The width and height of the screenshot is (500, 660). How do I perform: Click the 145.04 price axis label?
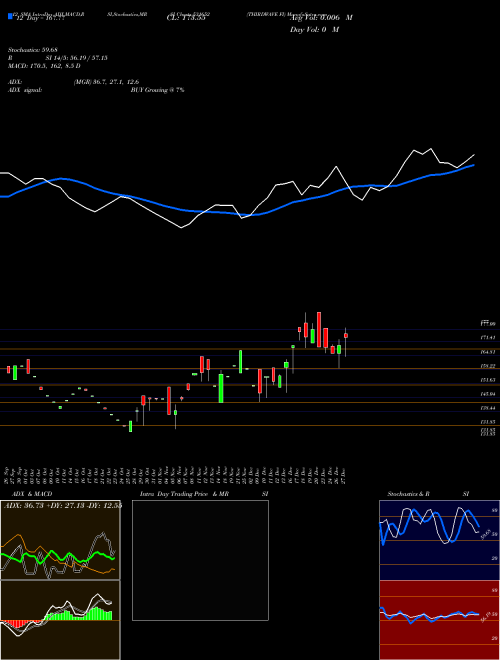click(x=487, y=394)
